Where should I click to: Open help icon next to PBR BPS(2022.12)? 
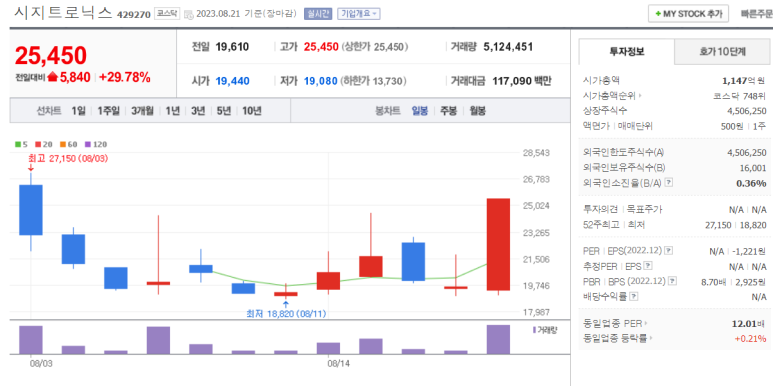[672, 281]
